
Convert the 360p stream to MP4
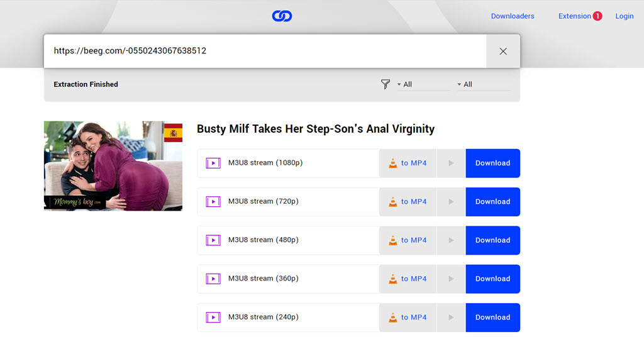pyautogui.click(x=408, y=279)
